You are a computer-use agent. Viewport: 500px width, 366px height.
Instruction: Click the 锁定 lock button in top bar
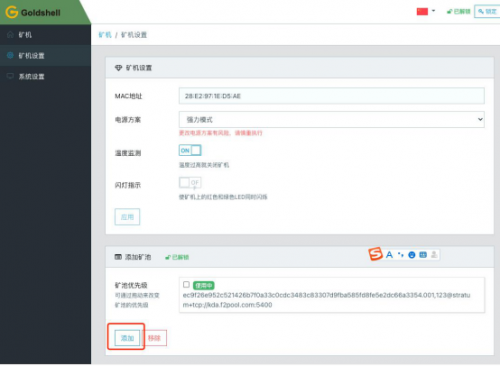[487, 11]
